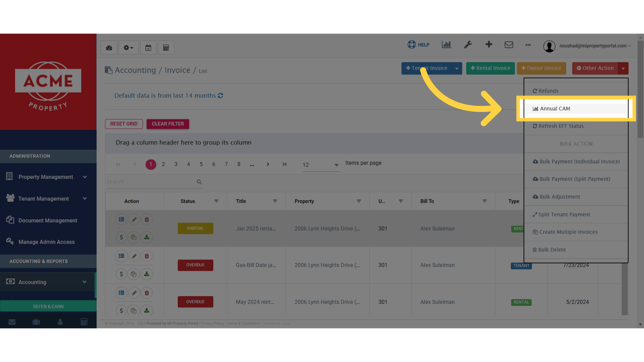Select Annual CAM from the menu
This screenshot has height=362, width=644.
click(555, 109)
